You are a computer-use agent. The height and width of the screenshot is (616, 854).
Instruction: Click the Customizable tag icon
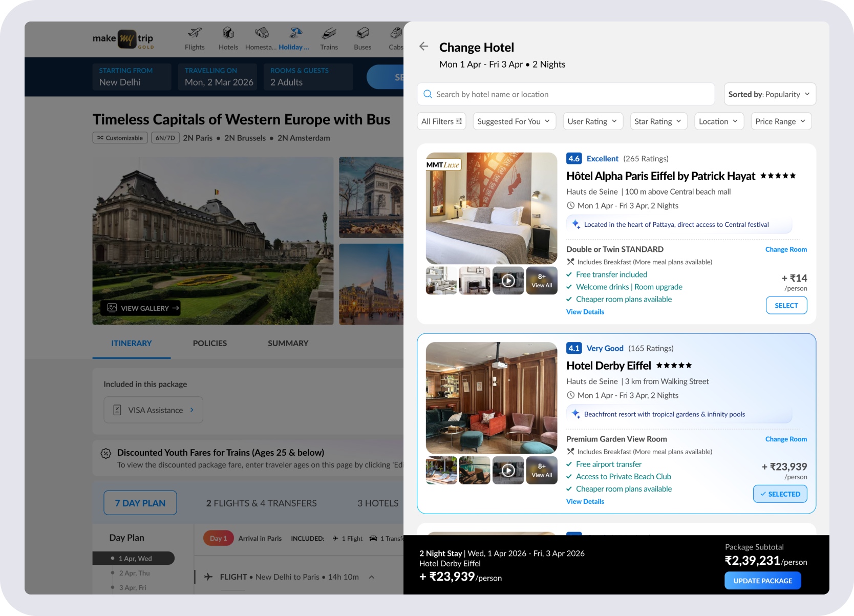tap(100, 138)
